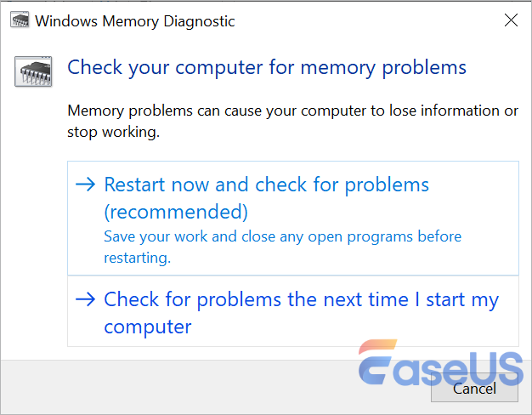The height and width of the screenshot is (415, 532).
Task: Click the arrow icon beside Restart now
Action: pyautogui.click(x=85, y=185)
